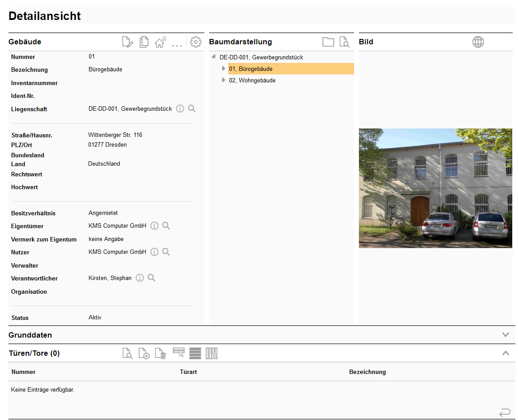Image resolution: width=518 pixels, height=420 pixels.
Task: Click the Türart column header
Action: pyautogui.click(x=188, y=372)
